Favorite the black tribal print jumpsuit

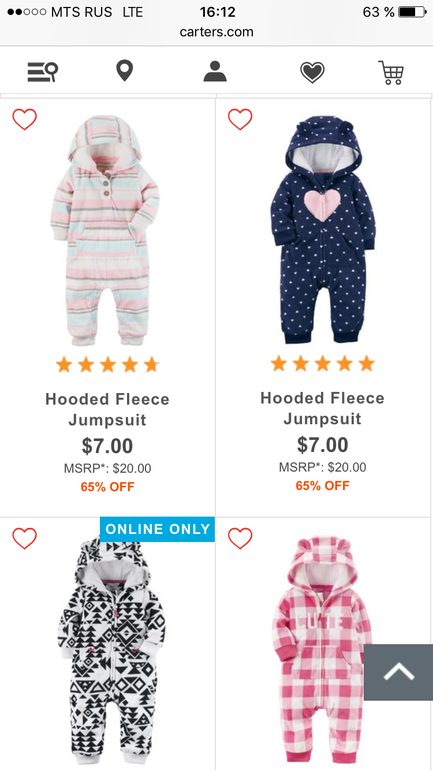[25, 539]
